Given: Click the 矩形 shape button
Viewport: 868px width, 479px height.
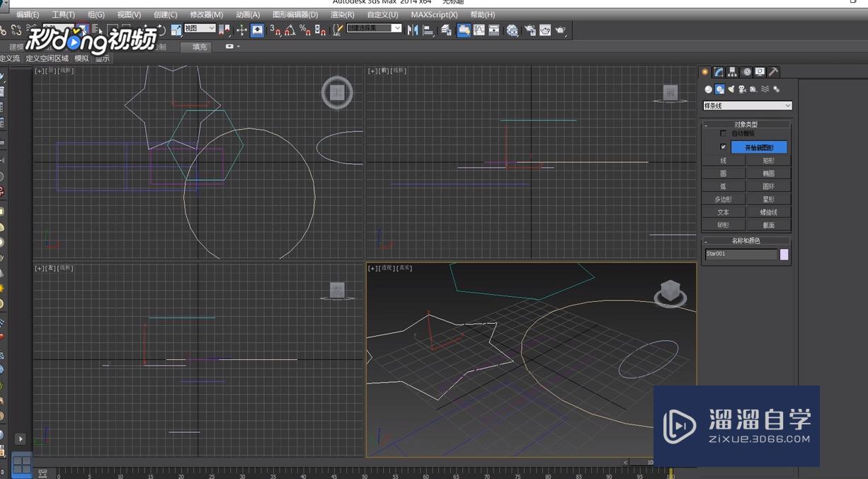Looking at the screenshot, I should tap(768, 161).
